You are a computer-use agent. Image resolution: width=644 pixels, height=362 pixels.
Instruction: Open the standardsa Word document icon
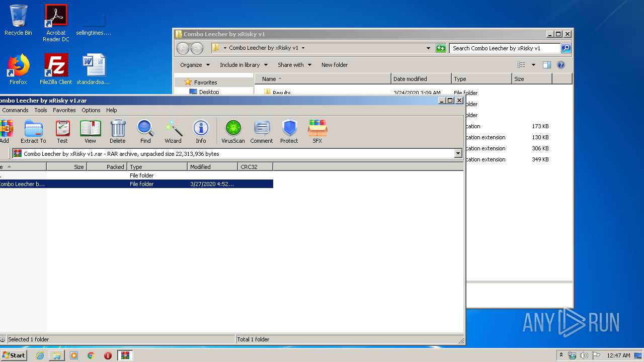click(94, 69)
